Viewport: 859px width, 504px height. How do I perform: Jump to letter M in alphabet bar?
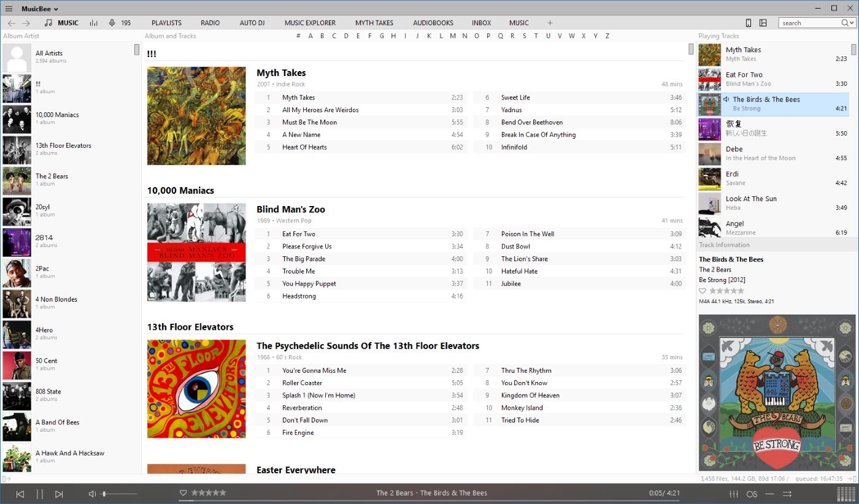coord(453,36)
